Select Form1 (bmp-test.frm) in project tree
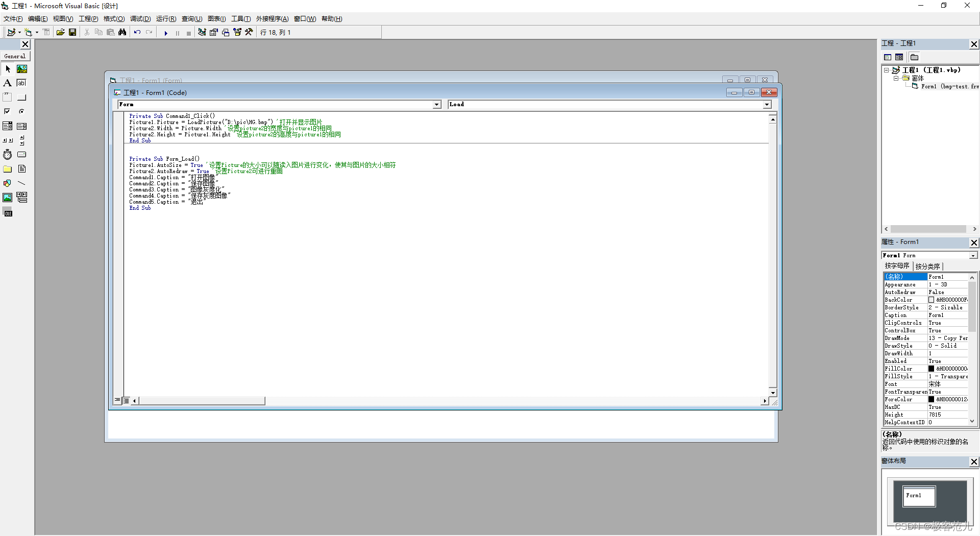This screenshot has height=536, width=980. (x=949, y=86)
